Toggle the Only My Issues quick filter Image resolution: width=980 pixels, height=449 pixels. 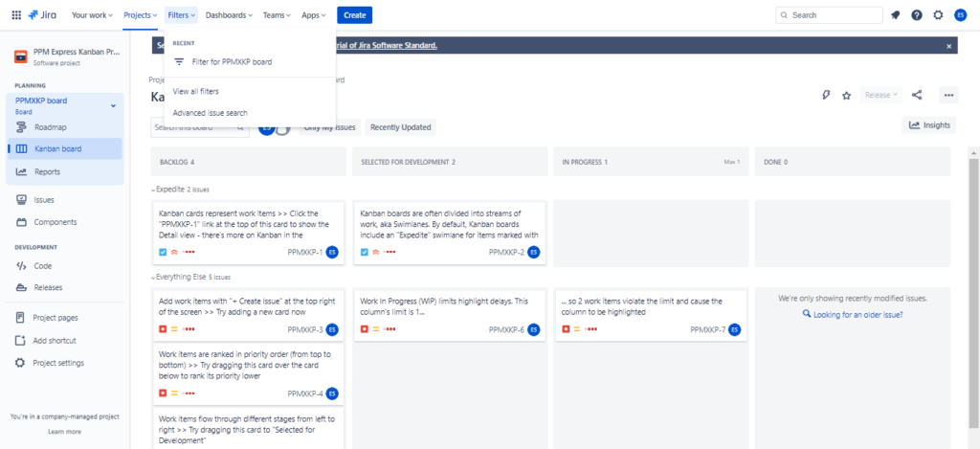pyautogui.click(x=330, y=127)
